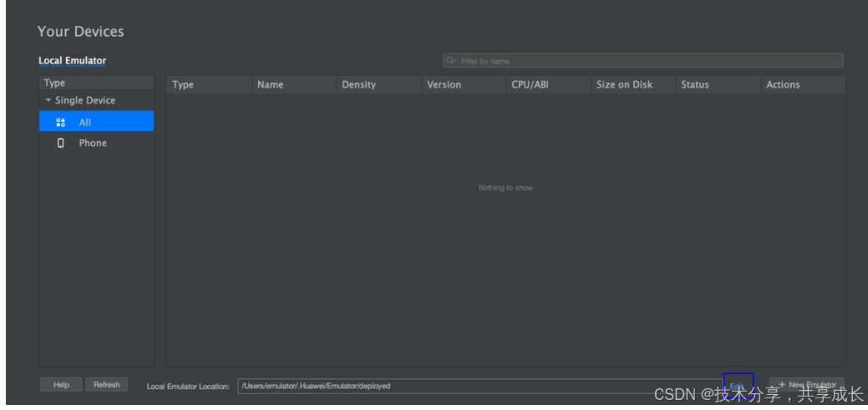This screenshot has width=868, height=410.
Task: Click the Size on Disk column header
Action: click(624, 84)
